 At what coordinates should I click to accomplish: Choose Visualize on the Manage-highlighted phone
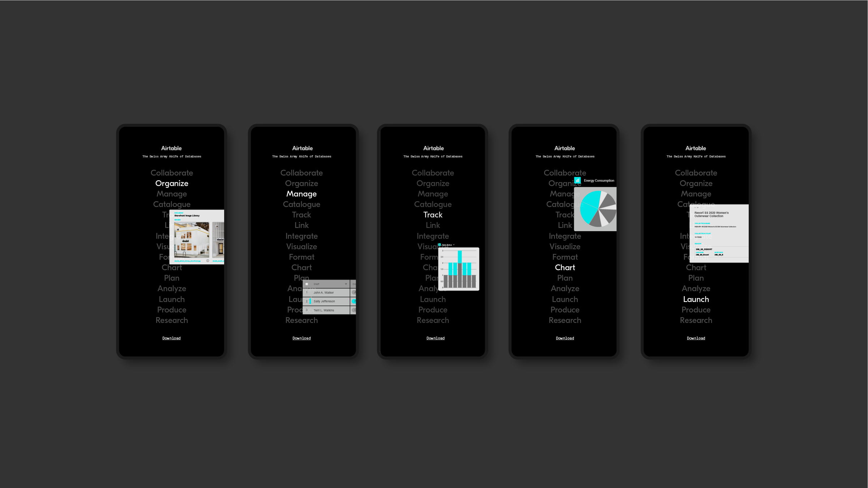point(302,247)
